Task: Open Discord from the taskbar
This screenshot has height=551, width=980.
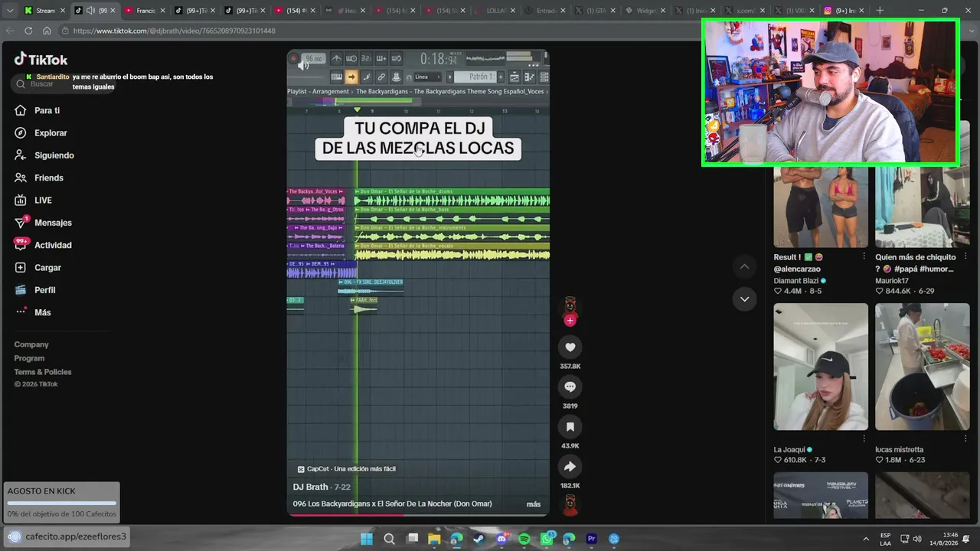Action: click(501, 539)
